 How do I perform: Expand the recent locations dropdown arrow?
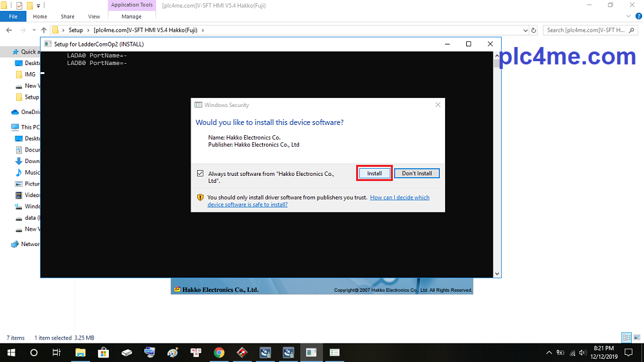tap(33, 30)
